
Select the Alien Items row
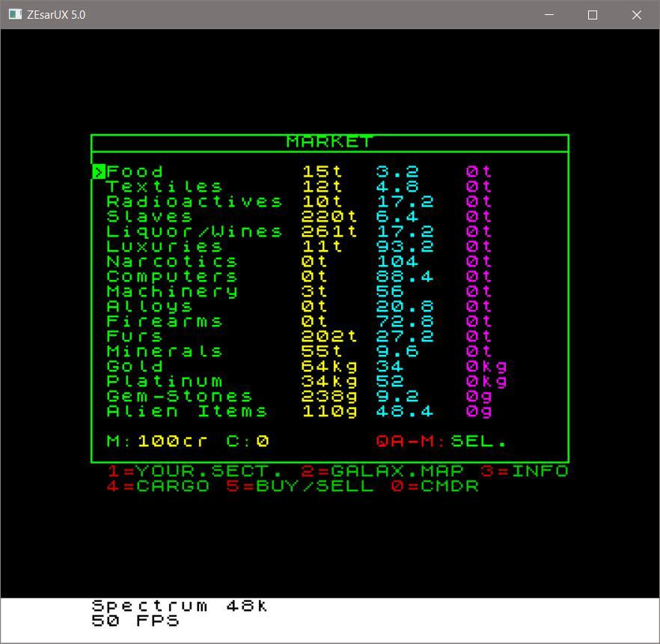(x=299, y=412)
